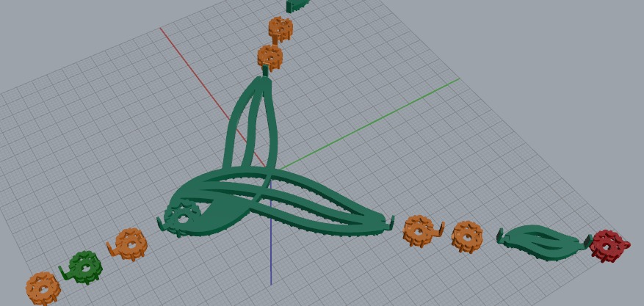Select the orange connector between green connector and frame
Viewport: 644px width, 306px height.
(x=129, y=244)
